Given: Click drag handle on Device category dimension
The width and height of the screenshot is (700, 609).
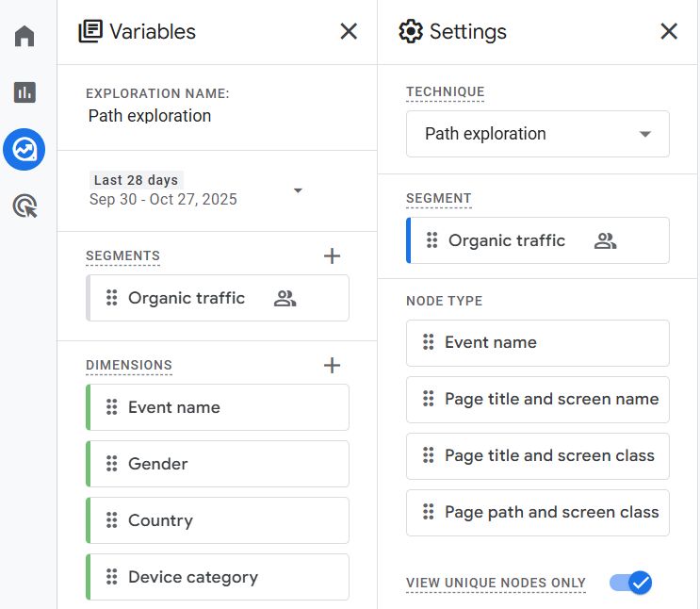Looking at the screenshot, I should tap(111, 577).
